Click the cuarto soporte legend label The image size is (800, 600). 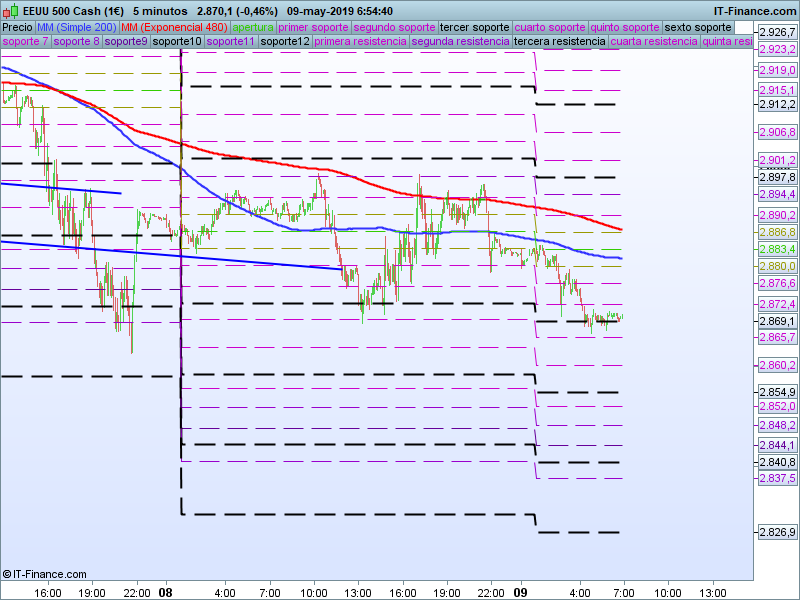(550, 27)
